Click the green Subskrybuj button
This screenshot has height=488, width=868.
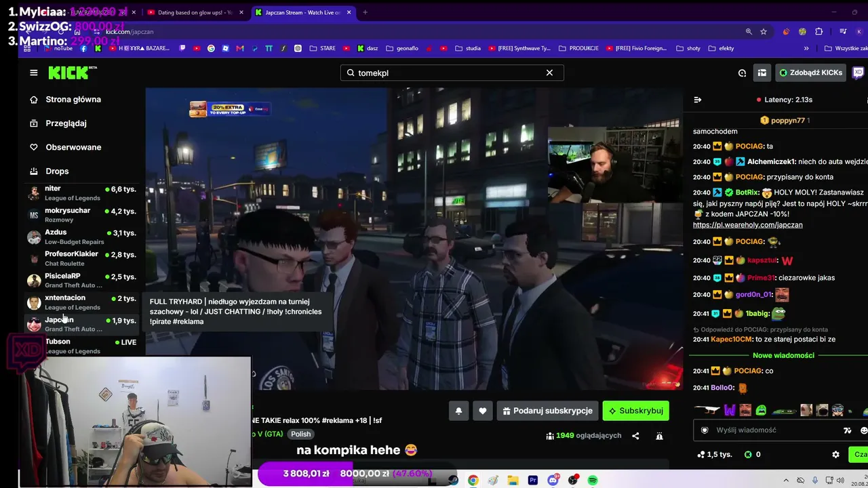tap(635, 411)
